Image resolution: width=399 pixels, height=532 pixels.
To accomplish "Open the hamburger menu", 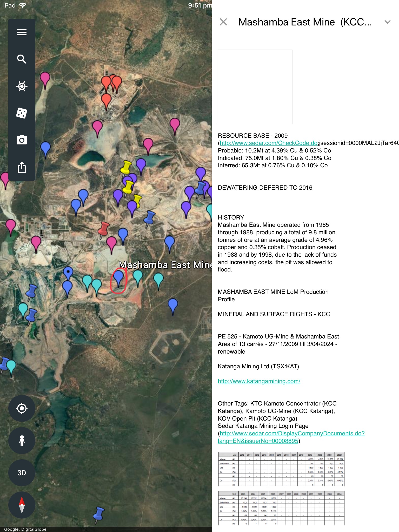I will coord(22,32).
